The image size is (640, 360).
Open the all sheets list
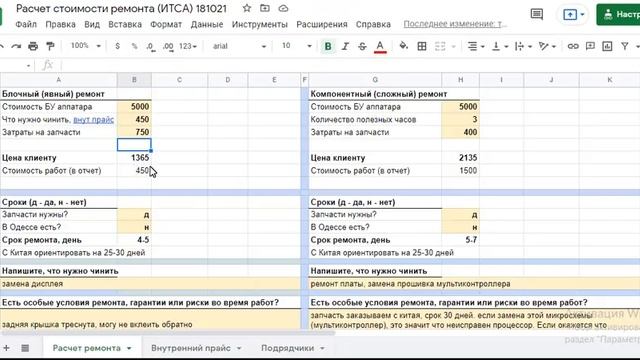pos(25,348)
